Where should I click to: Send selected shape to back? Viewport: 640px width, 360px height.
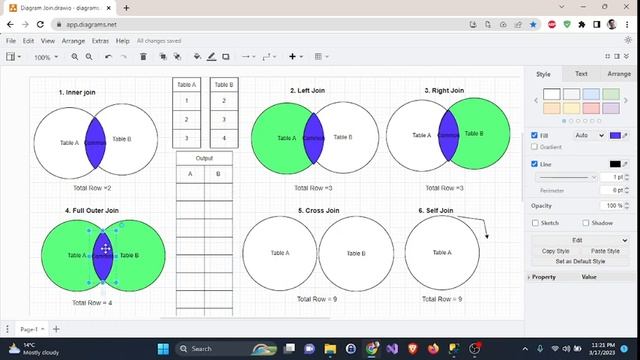pos(177,57)
